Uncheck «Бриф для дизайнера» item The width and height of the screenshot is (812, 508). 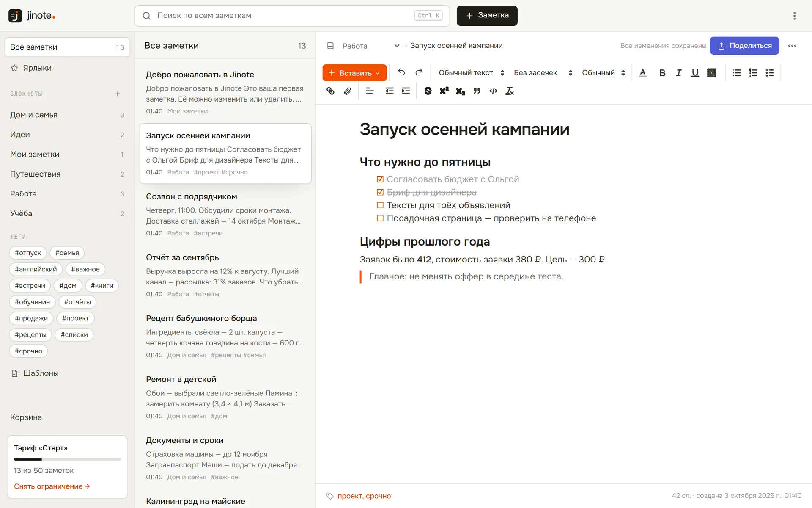pos(380,192)
